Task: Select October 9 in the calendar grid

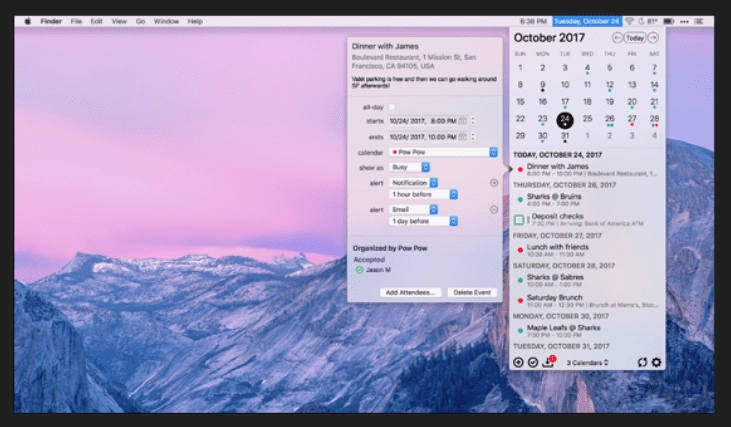Action: (x=542, y=85)
